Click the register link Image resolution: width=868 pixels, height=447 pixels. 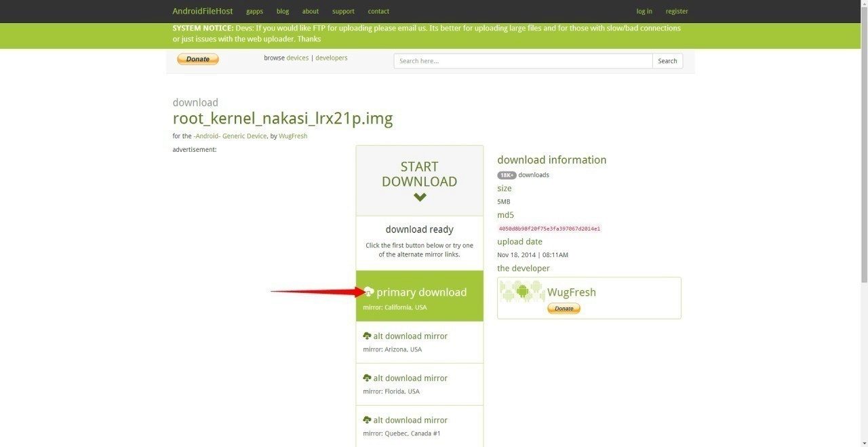pyautogui.click(x=677, y=12)
